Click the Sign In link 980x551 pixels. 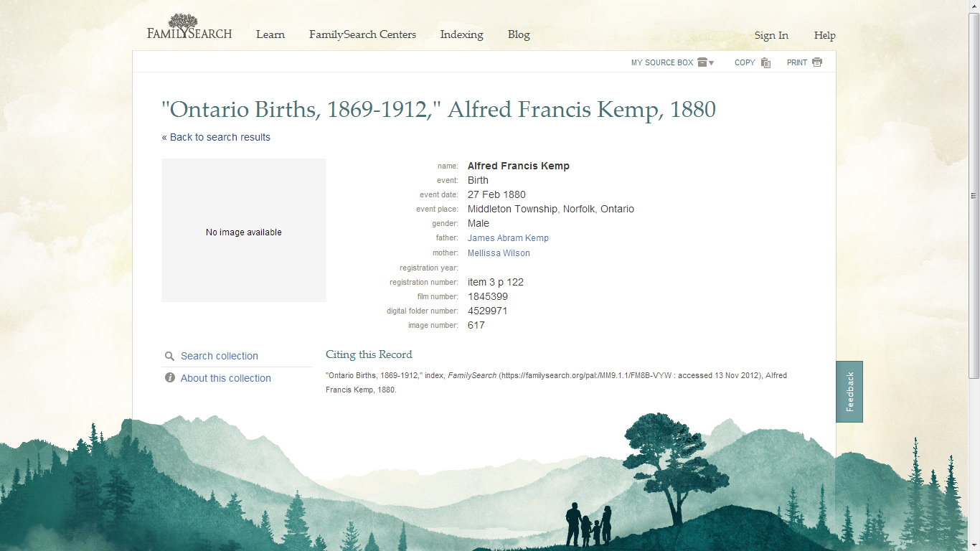click(771, 34)
